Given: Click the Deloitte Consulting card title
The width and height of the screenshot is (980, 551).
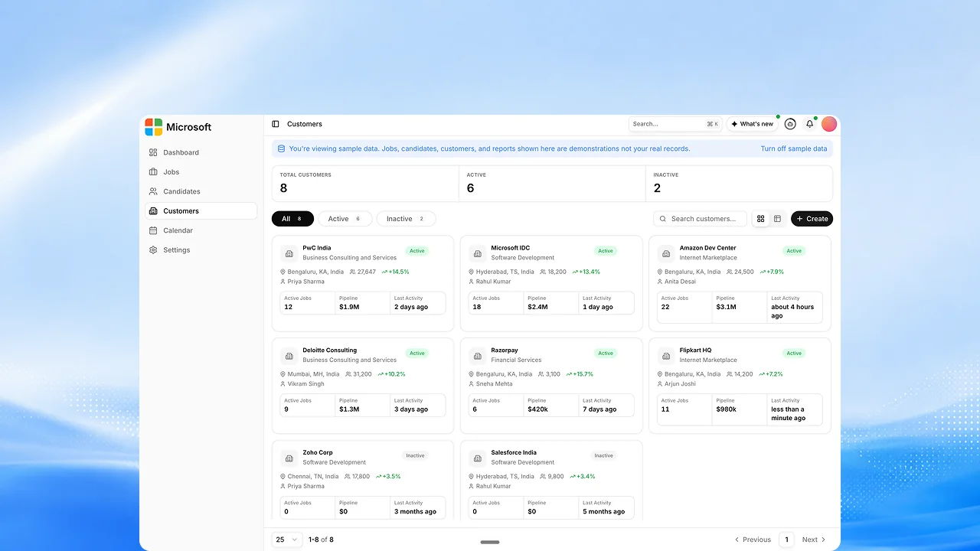Looking at the screenshot, I should point(329,350).
